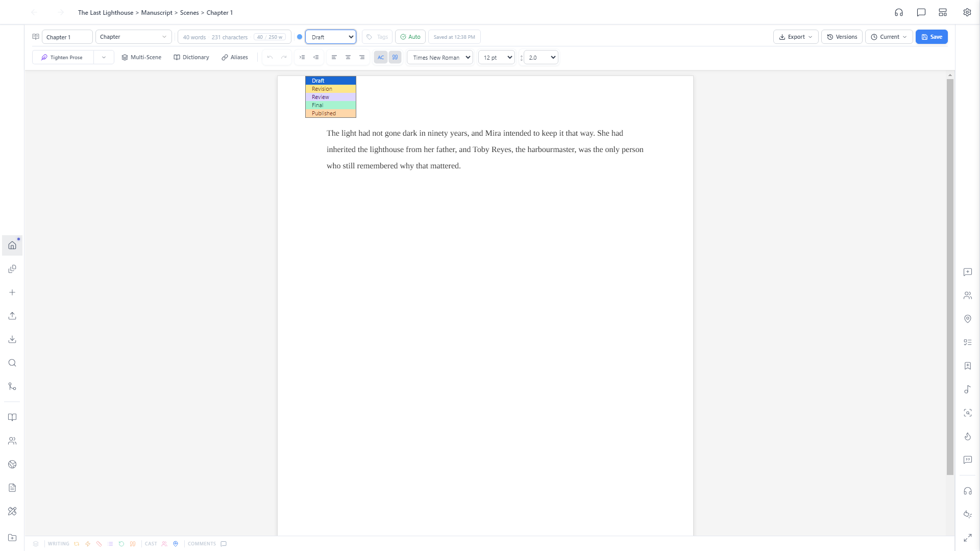
Task: Open the map pin icon in right sidebar
Action: click(x=968, y=319)
